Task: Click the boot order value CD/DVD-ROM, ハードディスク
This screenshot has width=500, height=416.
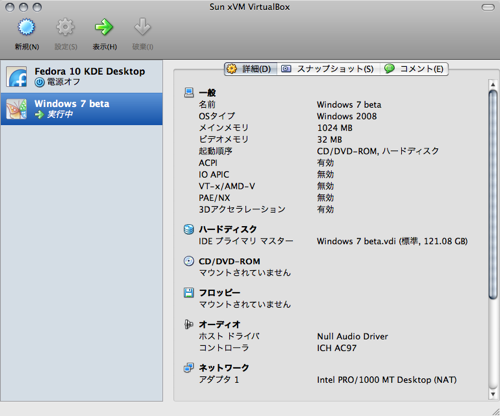Action: [378, 151]
